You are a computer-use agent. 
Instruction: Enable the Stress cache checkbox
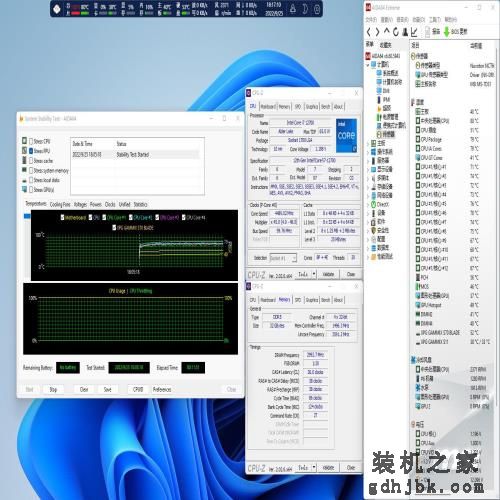pyautogui.click(x=31, y=160)
